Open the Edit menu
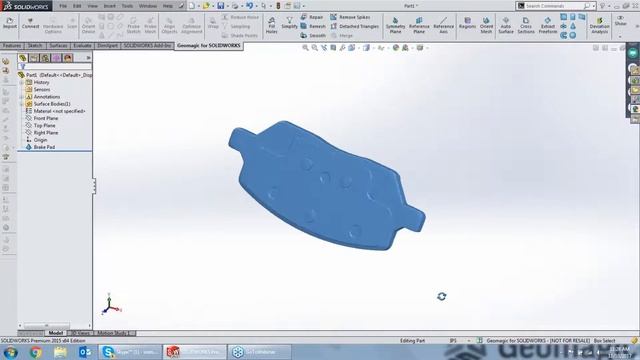 [x=77, y=6]
